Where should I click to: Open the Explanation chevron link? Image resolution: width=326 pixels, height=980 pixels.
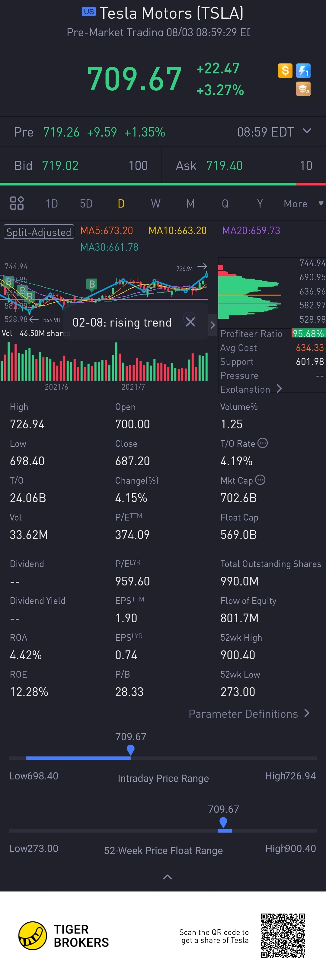(x=251, y=389)
